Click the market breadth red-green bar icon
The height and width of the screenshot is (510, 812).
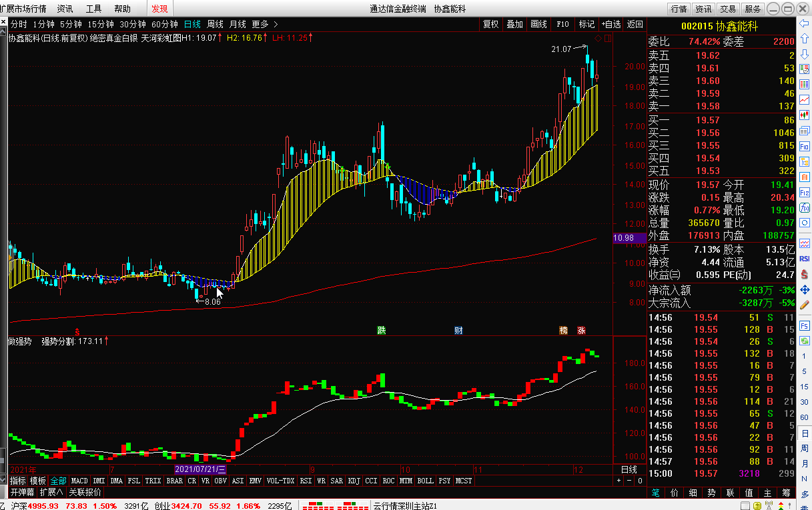[335, 505]
